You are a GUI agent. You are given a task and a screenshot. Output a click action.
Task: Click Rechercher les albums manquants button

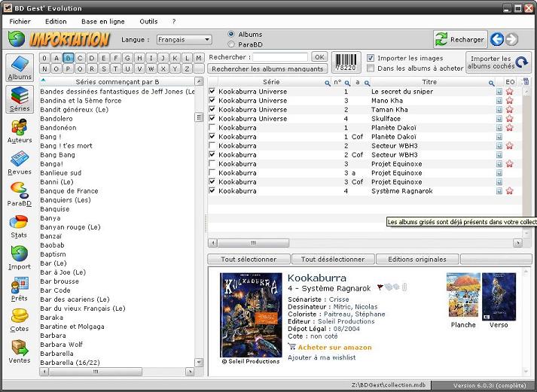tap(267, 68)
